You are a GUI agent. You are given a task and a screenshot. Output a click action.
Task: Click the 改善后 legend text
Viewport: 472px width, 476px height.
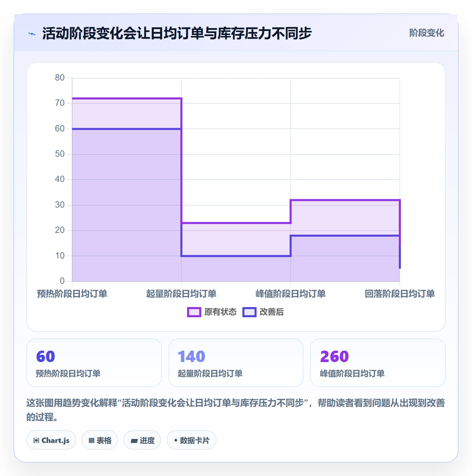(x=271, y=312)
